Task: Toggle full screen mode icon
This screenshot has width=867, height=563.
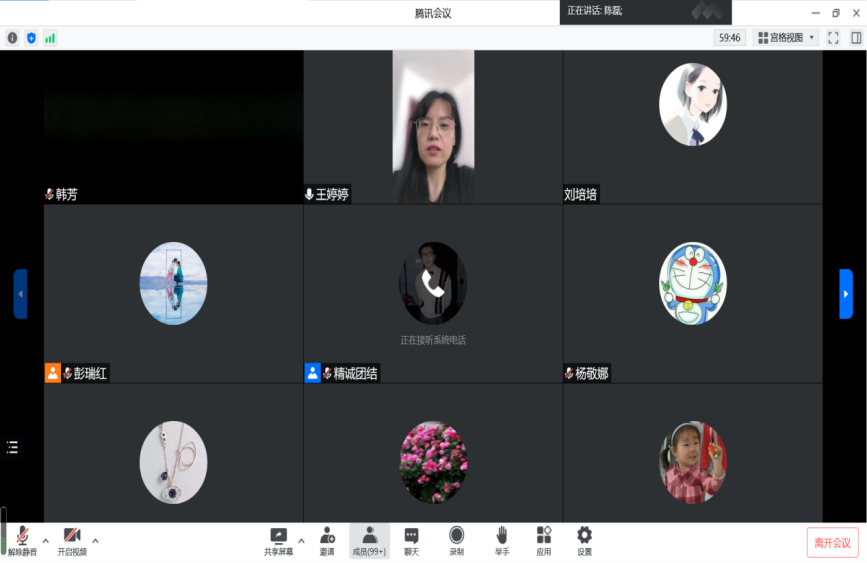Action: (833, 38)
